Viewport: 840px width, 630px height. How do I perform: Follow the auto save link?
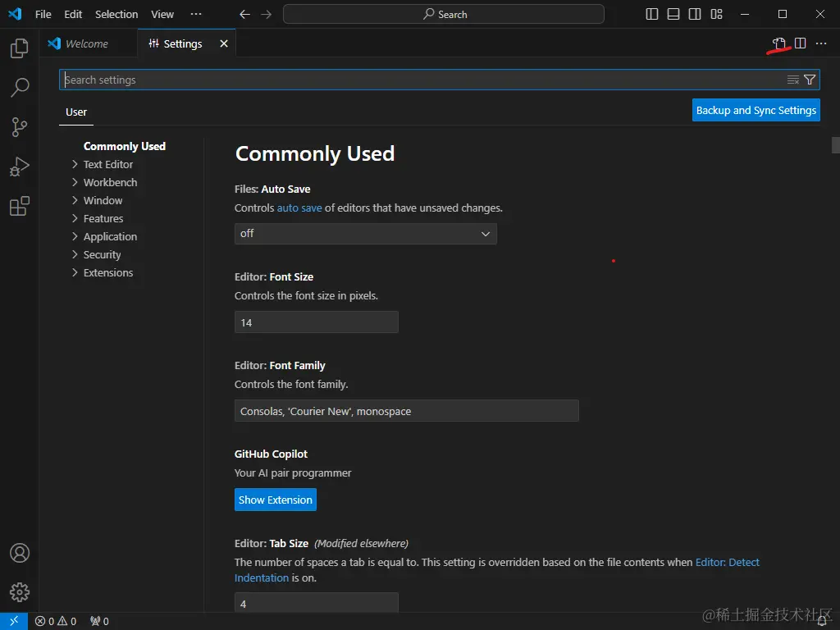point(299,208)
